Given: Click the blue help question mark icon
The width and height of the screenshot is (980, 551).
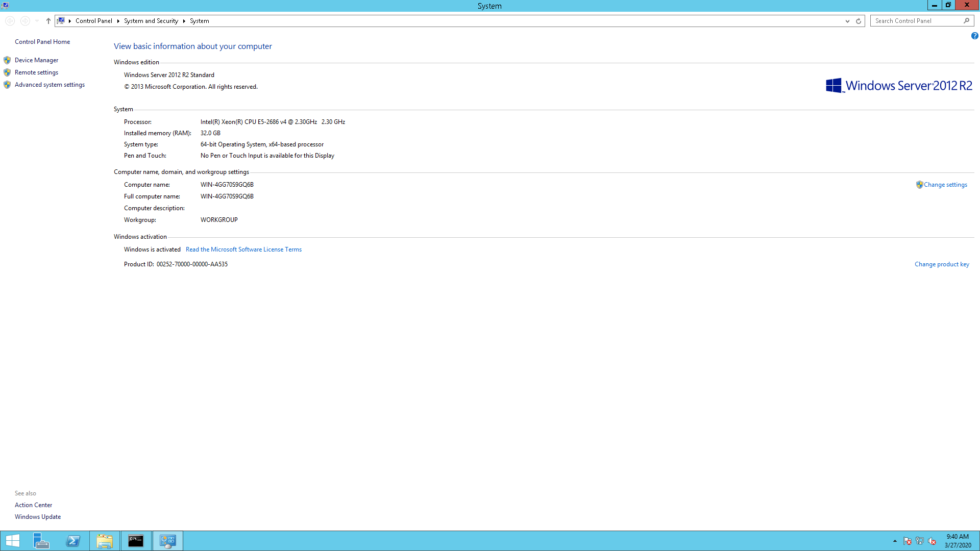Looking at the screenshot, I should [x=974, y=36].
